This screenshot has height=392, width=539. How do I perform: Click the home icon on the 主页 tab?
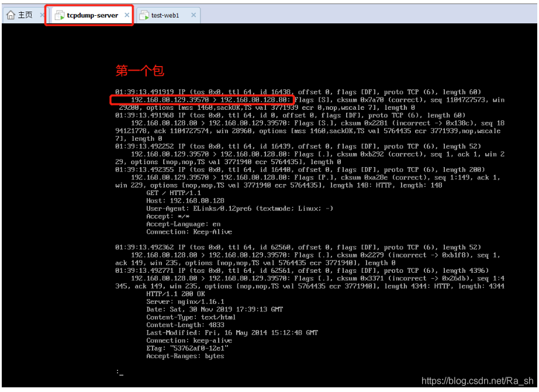(x=11, y=15)
